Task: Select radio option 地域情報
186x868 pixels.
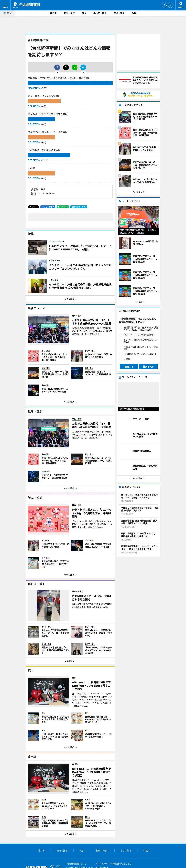Action: (121, 328)
